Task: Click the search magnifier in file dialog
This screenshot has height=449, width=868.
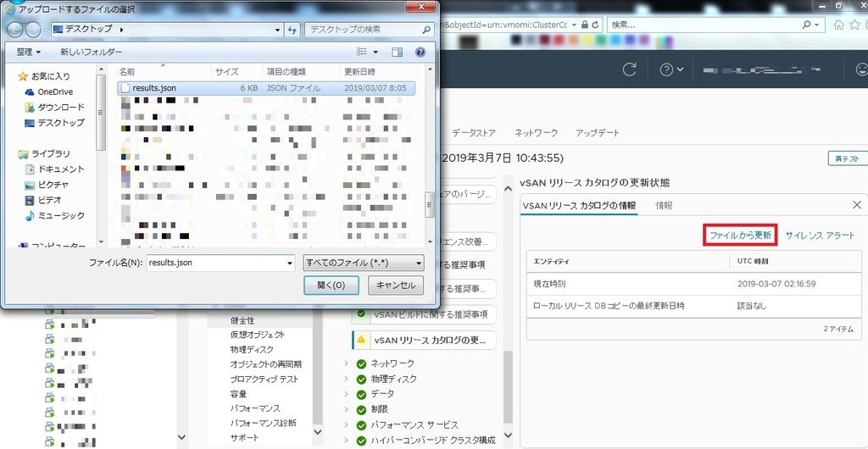Action: coord(426,30)
